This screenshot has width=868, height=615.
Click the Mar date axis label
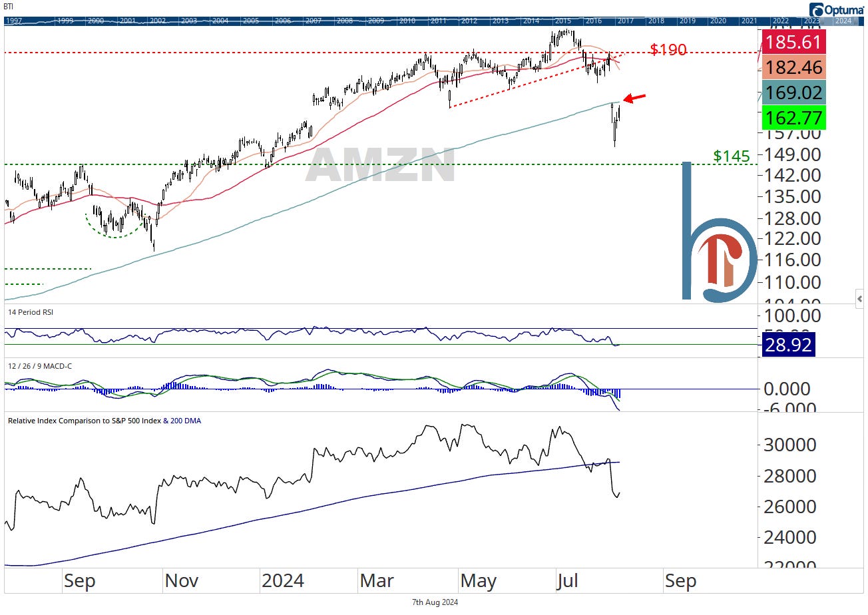tap(377, 581)
